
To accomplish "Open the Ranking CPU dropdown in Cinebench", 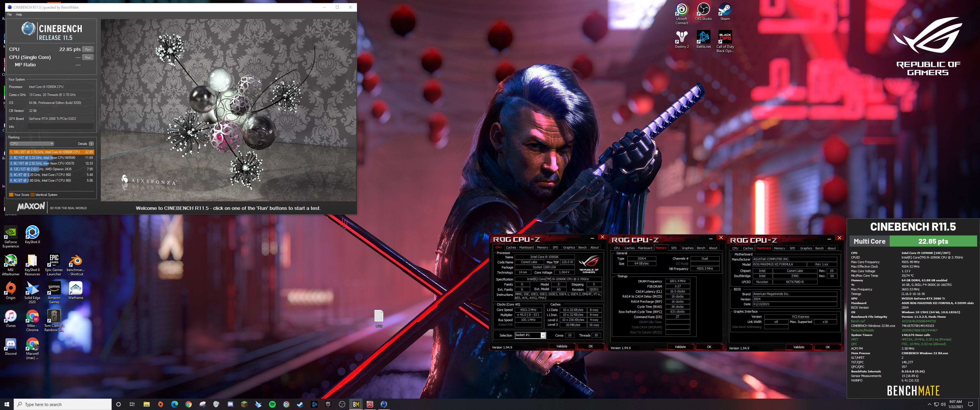I will coord(32,144).
